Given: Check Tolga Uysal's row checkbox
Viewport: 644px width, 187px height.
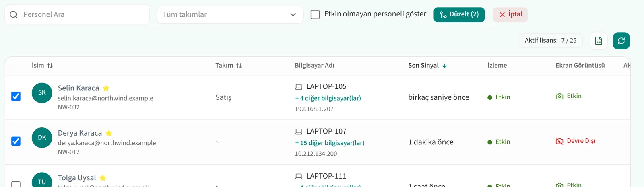Looking at the screenshot, I should (x=16, y=184).
